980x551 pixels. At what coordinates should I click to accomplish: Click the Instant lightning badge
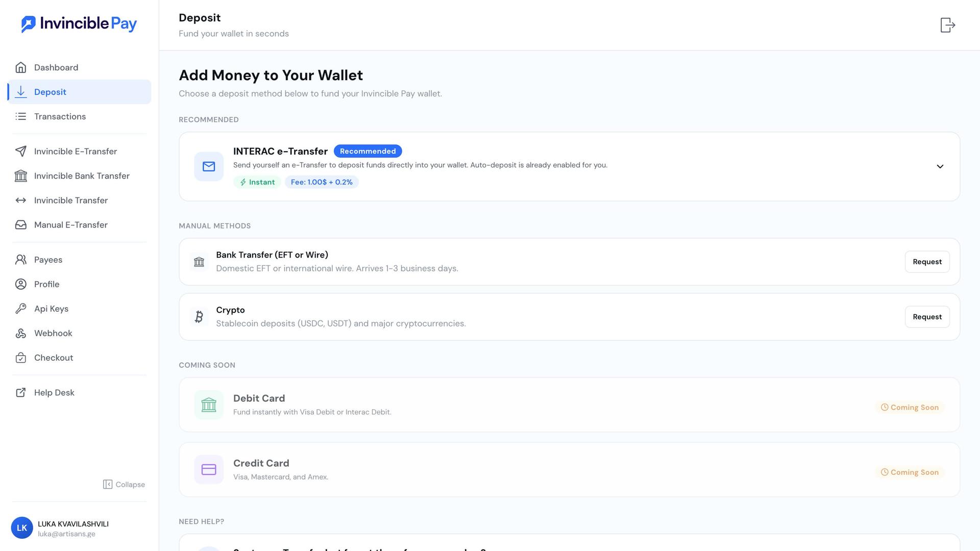tap(257, 182)
